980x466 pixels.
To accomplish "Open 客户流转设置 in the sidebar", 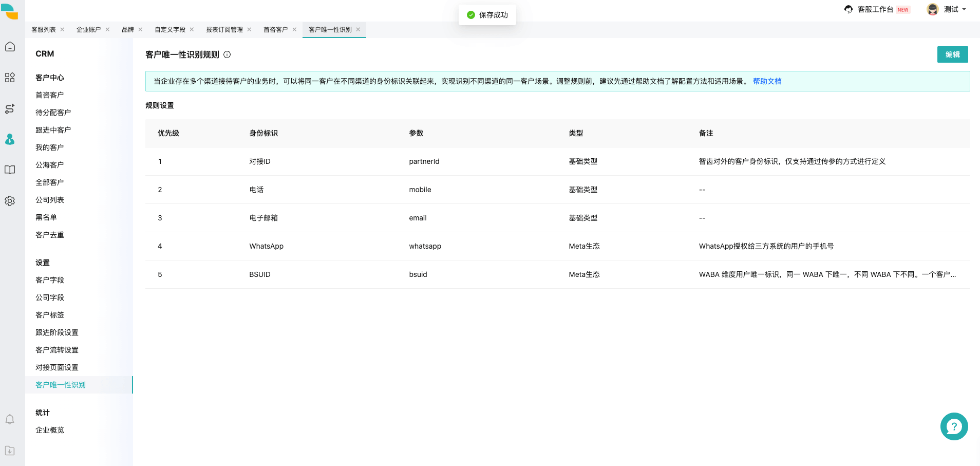I will coord(57,350).
